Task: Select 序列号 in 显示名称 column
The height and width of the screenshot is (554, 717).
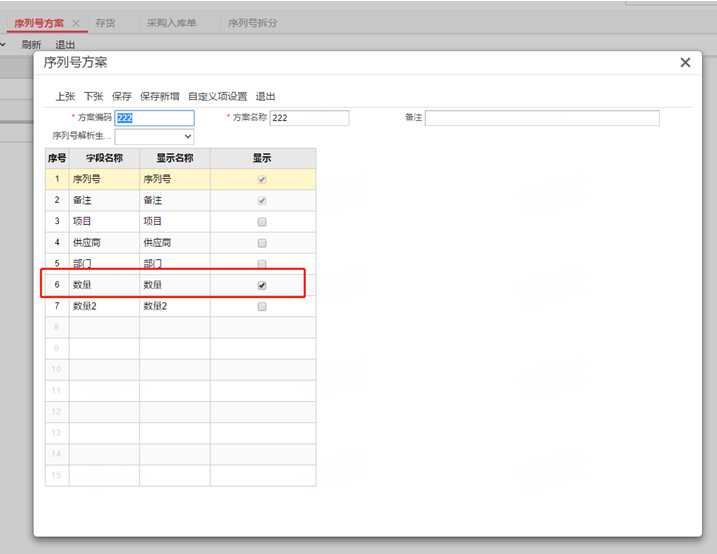Action: click(x=175, y=179)
